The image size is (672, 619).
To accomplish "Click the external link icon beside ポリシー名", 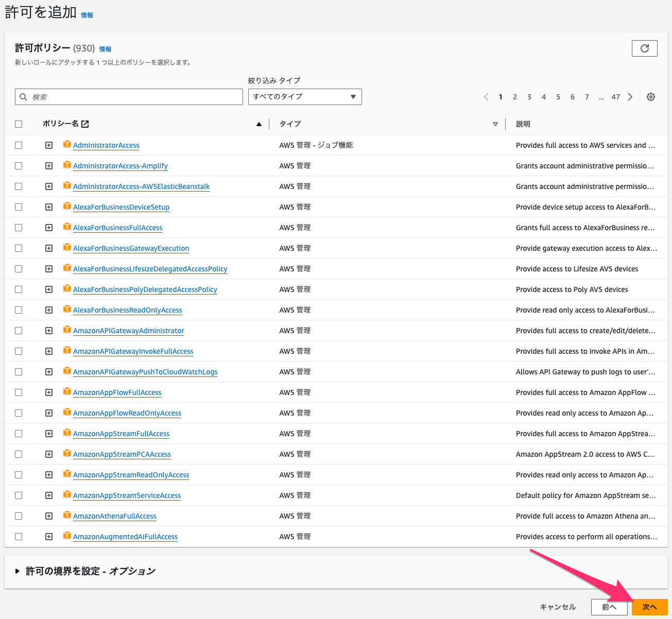I will click(85, 124).
